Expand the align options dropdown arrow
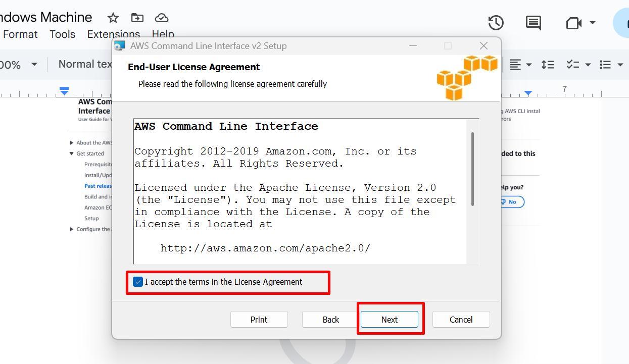629x364 pixels. [x=529, y=65]
